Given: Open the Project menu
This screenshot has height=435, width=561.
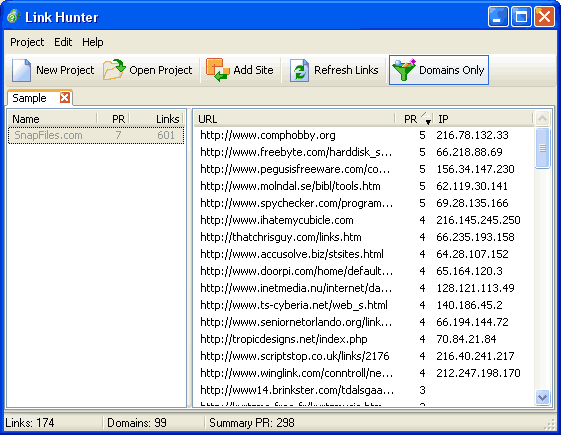Looking at the screenshot, I should click(x=27, y=42).
